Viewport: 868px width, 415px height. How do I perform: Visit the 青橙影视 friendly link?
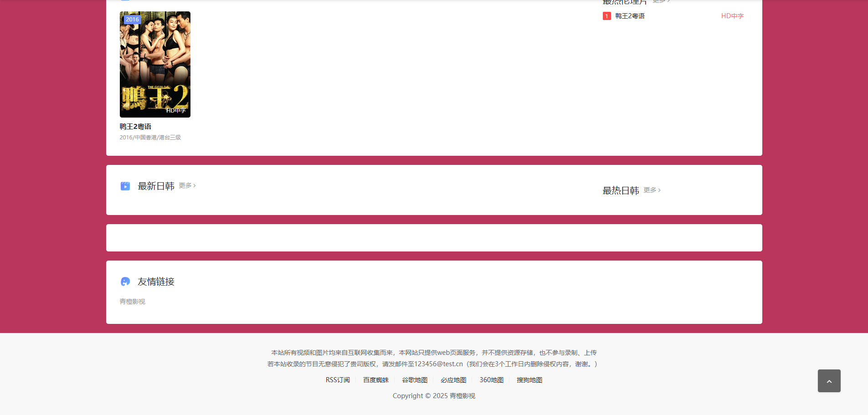click(132, 302)
